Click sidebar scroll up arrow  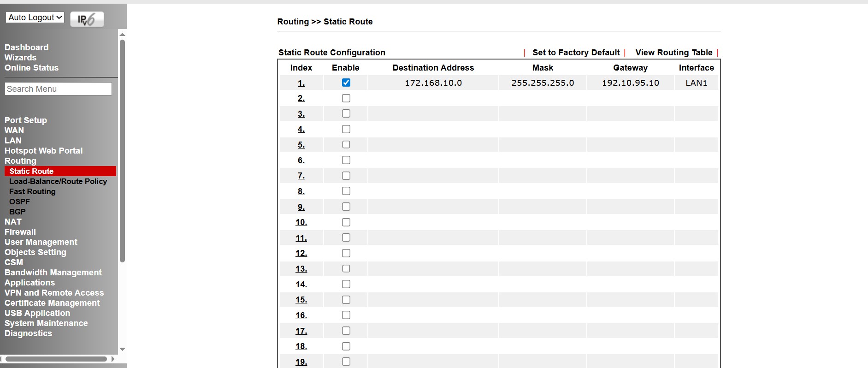tap(122, 35)
